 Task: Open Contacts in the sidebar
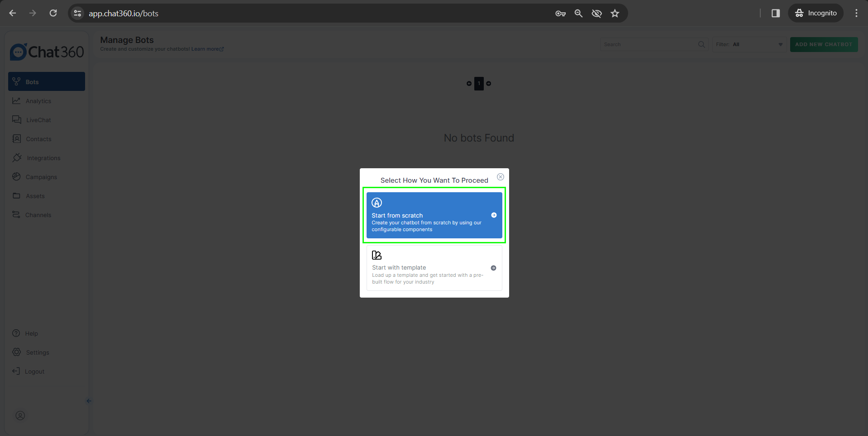tap(47, 139)
